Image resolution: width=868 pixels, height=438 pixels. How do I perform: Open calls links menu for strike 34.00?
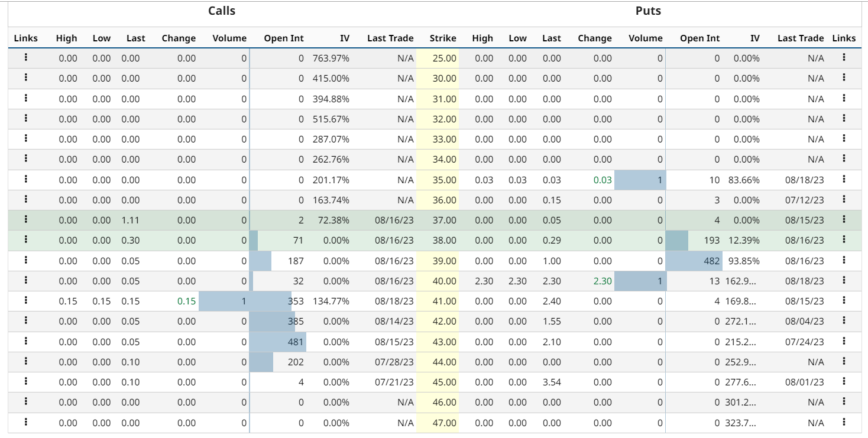[x=26, y=158]
